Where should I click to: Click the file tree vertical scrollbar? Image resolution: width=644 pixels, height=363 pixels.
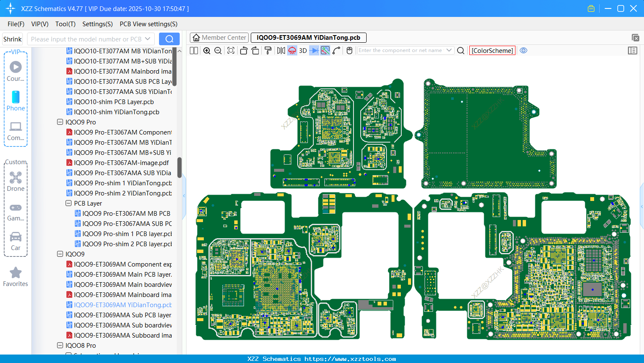[179, 168]
